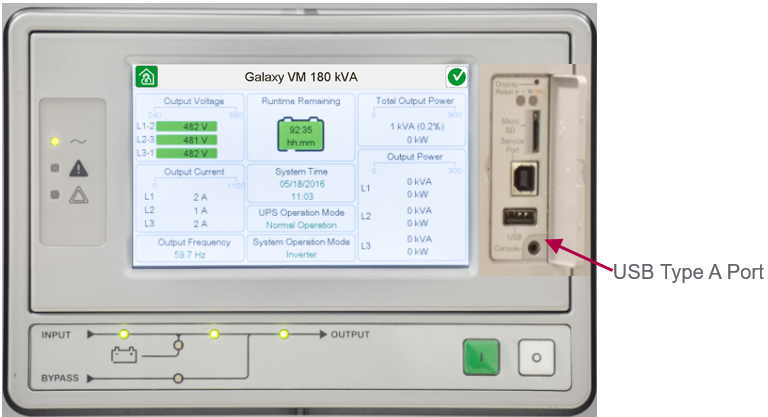Click the USB Type A port
This screenshot has height=417, width=768.
pyautogui.click(x=520, y=216)
